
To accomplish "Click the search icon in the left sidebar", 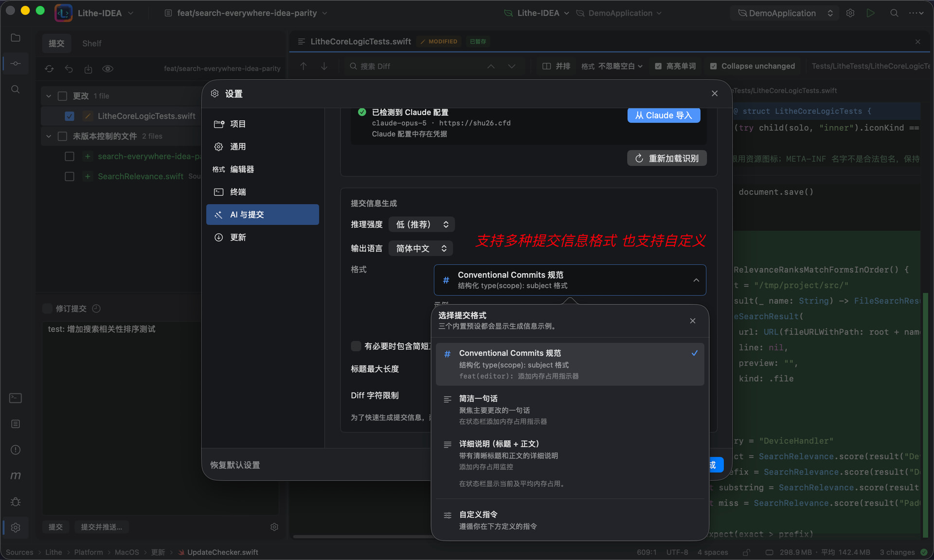I will (16, 89).
